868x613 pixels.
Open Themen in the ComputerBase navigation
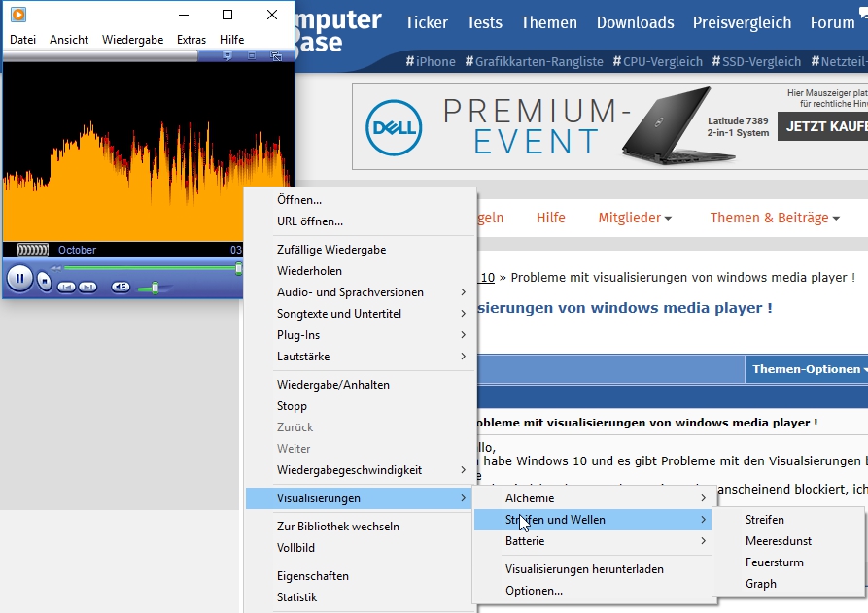pyautogui.click(x=548, y=22)
